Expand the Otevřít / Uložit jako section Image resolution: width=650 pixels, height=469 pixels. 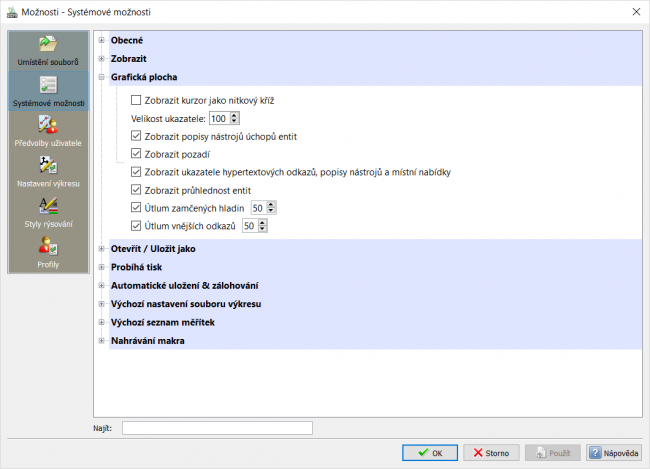(102, 249)
